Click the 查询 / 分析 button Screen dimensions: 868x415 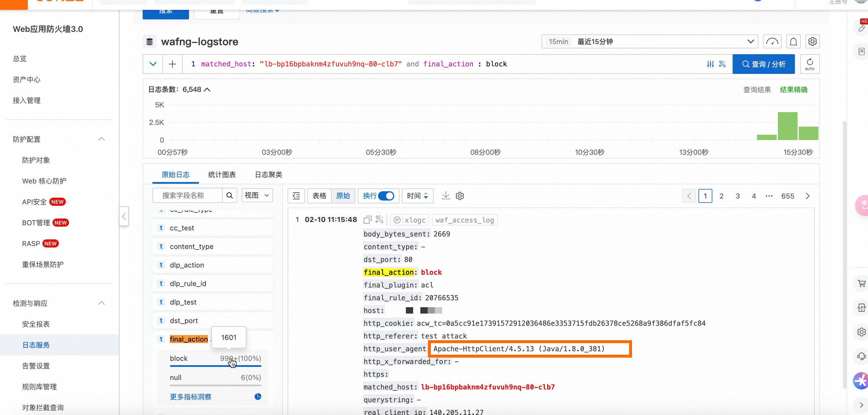pos(763,64)
